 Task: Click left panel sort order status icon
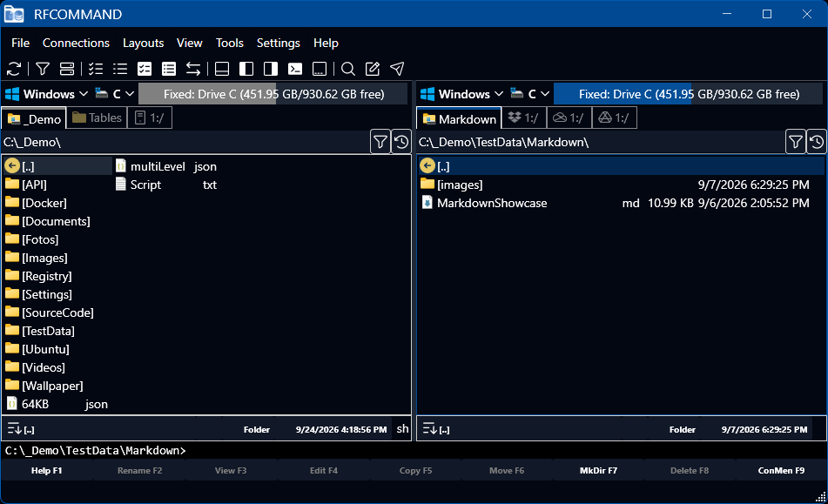pos(14,428)
